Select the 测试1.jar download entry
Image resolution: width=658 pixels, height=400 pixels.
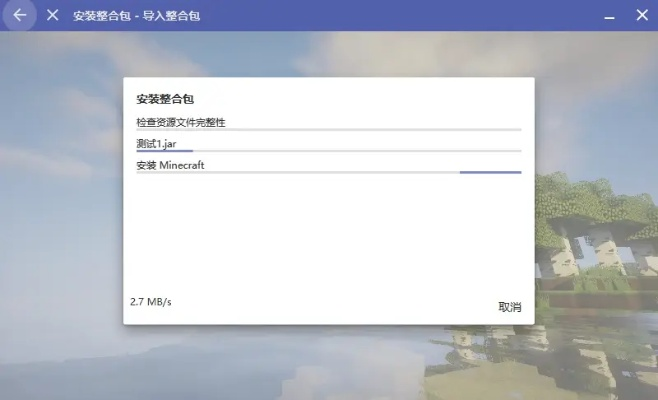pos(156,144)
